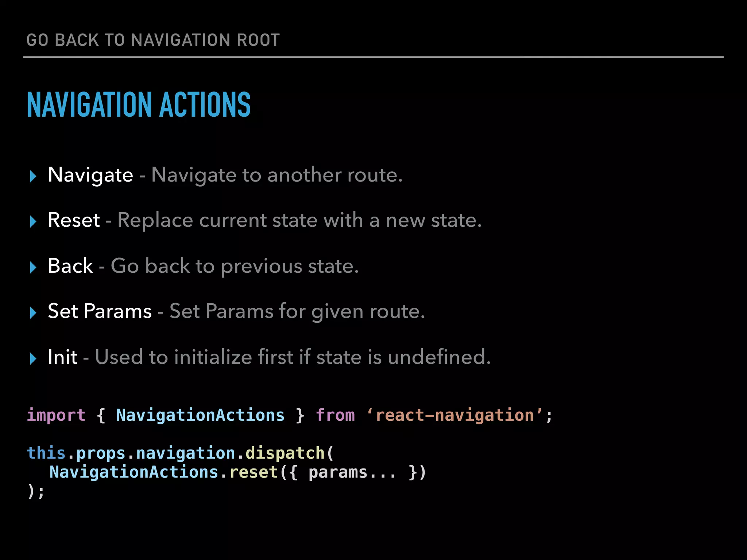This screenshot has height=560, width=747.
Task: Select the white 'Back' term
Action: point(70,266)
